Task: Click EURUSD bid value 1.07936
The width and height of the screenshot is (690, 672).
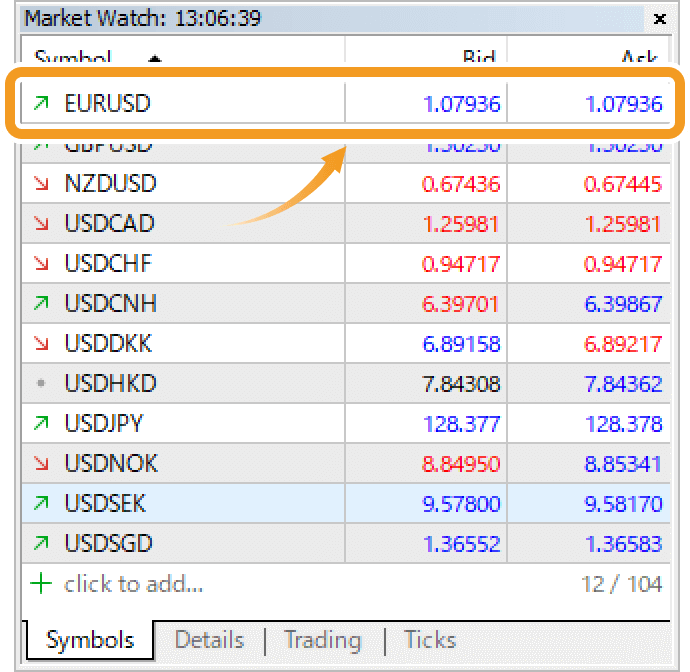Action: tap(462, 104)
